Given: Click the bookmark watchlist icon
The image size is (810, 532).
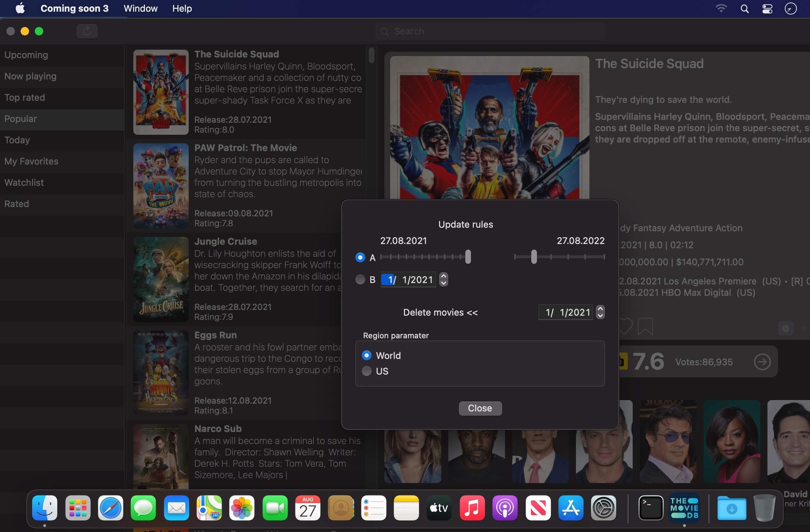Looking at the screenshot, I should 645,326.
